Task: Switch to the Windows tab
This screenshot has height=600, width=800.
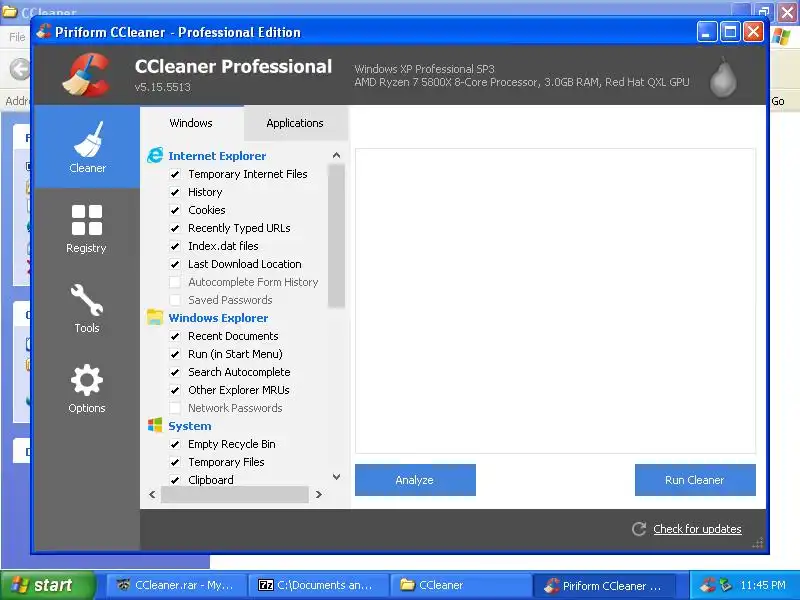Action: click(191, 123)
